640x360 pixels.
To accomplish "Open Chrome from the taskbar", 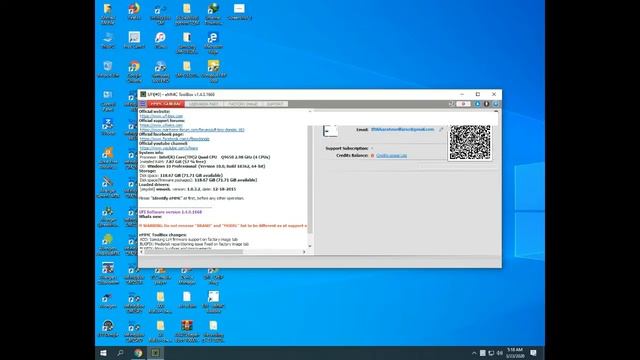I will point(138,353).
